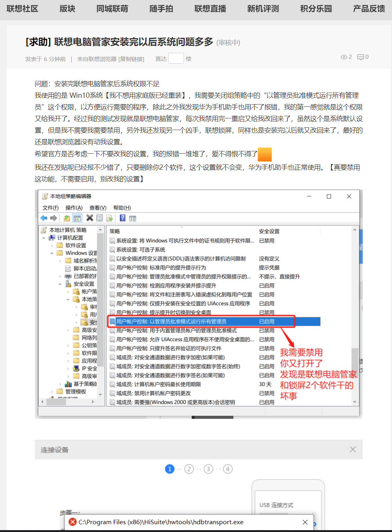Image resolution: width=392 pixels, height=532 pixels.
Task: Close the 连接设备 dialog
Action: click(353, 449)
